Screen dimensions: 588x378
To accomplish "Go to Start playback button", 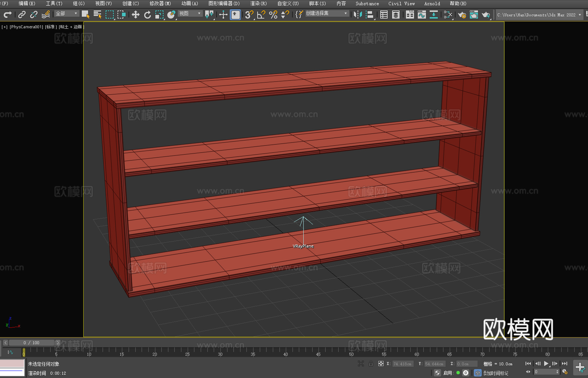I will tap(528, 364).
